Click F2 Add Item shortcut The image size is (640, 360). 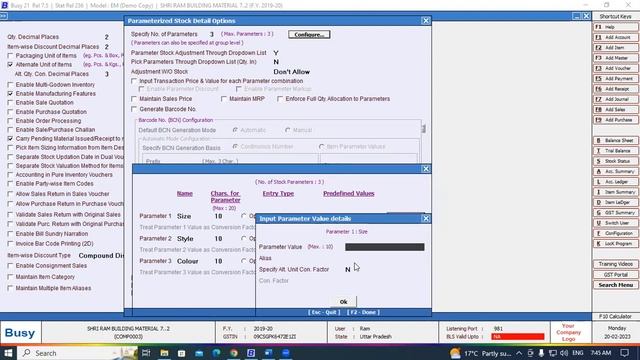click(616, 47)
